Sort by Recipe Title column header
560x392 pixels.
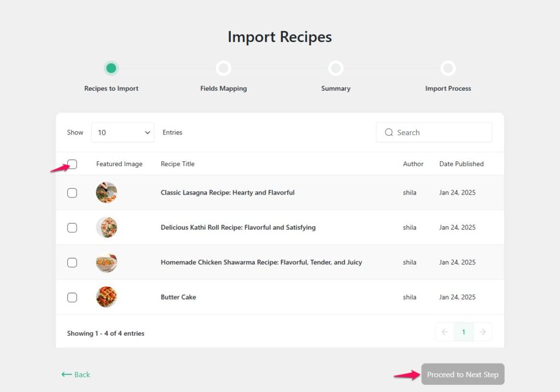click(177, 164)
